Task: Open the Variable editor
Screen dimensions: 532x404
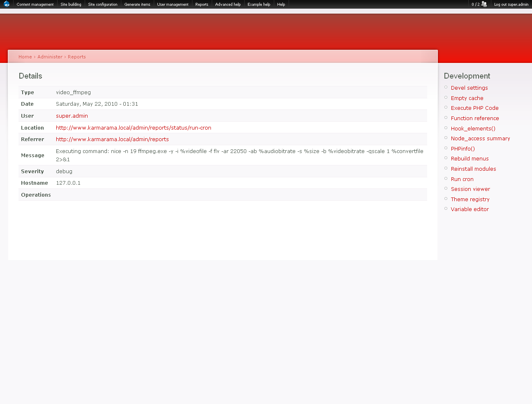Action: tap(470, 209)
